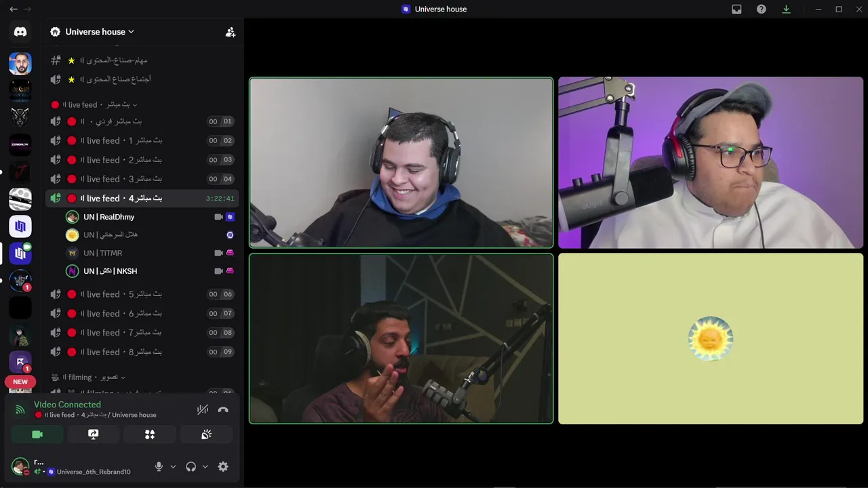Screen dimensions: 868x488
Task: Click the connection signal strength icon
Action: 20,409
